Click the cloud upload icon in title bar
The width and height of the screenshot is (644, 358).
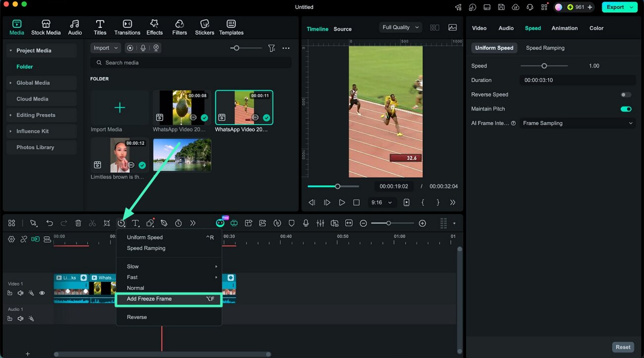click(x=516, y=7)
